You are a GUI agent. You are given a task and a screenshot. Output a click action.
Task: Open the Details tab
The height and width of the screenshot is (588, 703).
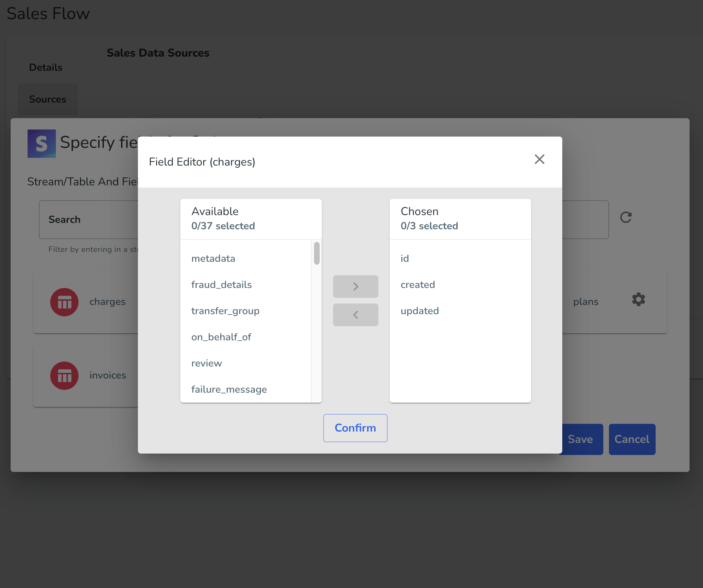[x=46, y=67]
